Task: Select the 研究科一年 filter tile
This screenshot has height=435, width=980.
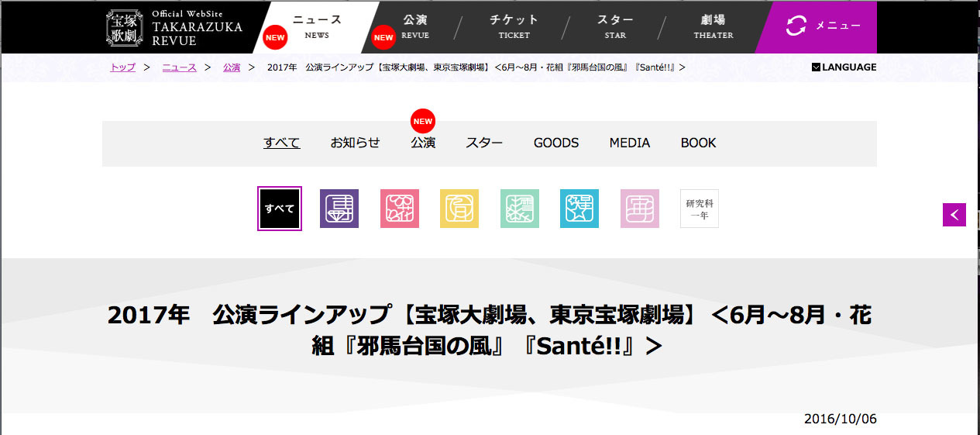Action: [x=700, y=209]
